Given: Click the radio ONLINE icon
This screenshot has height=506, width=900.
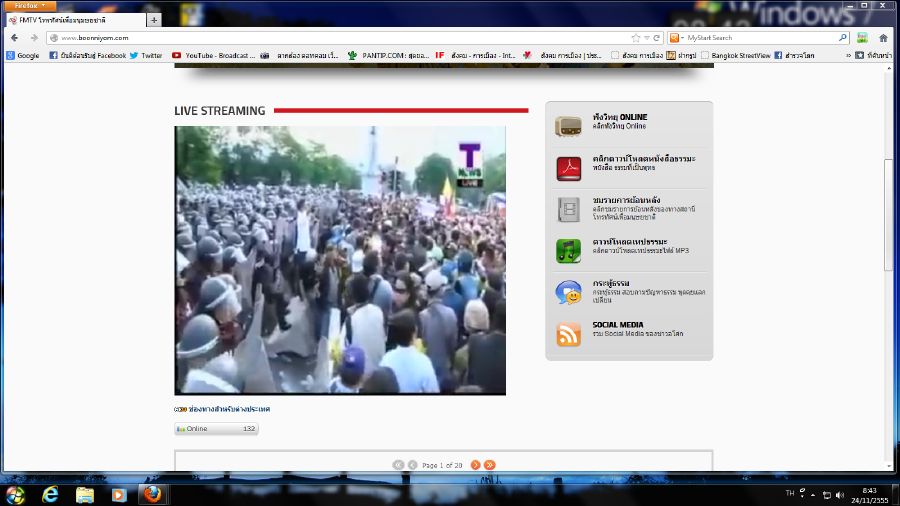Looking at the screenshot, I should pos(568,126).
